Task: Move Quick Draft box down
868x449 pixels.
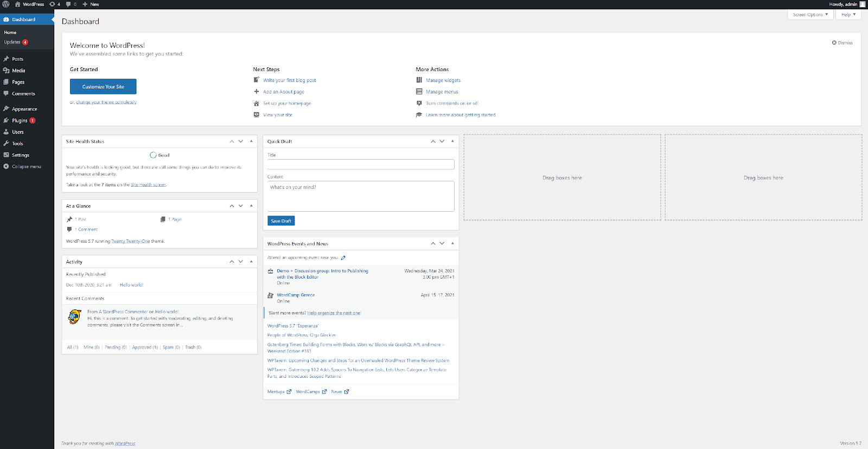Action: (x=442, y=141)
